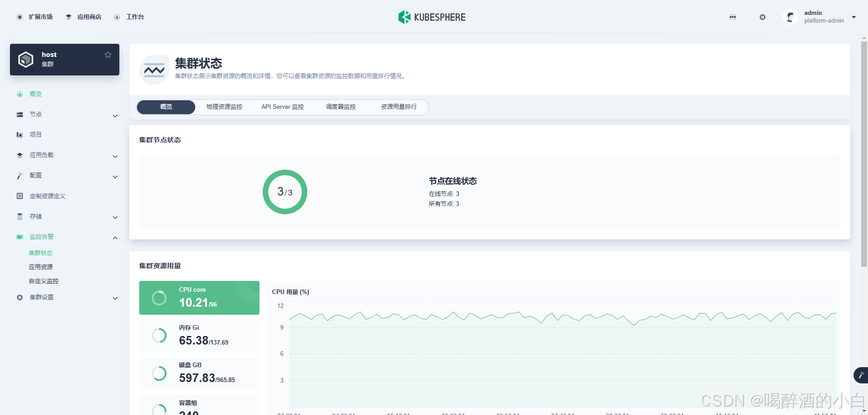The width and height of the screenshot is (868, 415).
Task: Click the 应用负载 workloads sidebar icon
Action: [x=20, y=155]
